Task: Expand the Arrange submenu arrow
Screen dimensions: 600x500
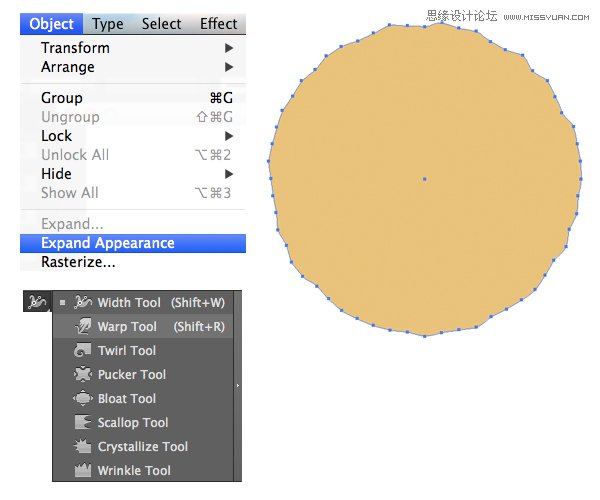Action: (x=229, y=67)
